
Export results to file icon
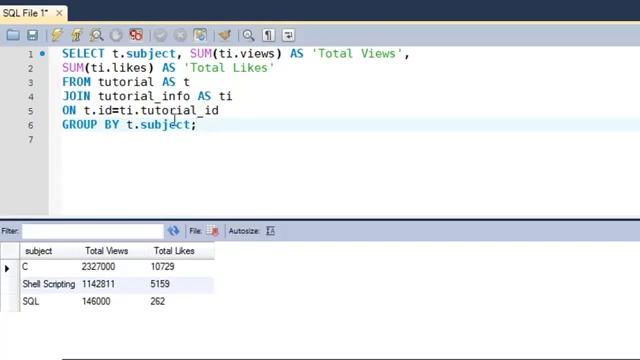(213, 231)
